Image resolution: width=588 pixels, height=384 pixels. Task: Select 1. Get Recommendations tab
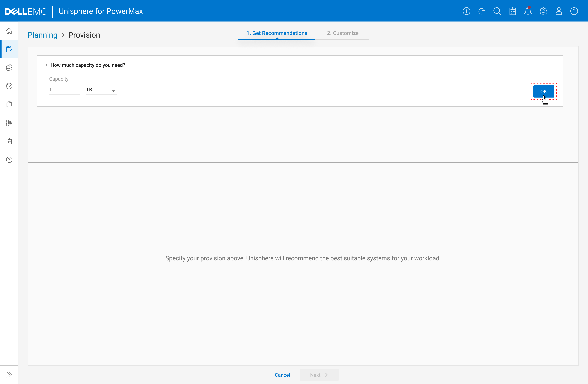[x=276, y=33]
